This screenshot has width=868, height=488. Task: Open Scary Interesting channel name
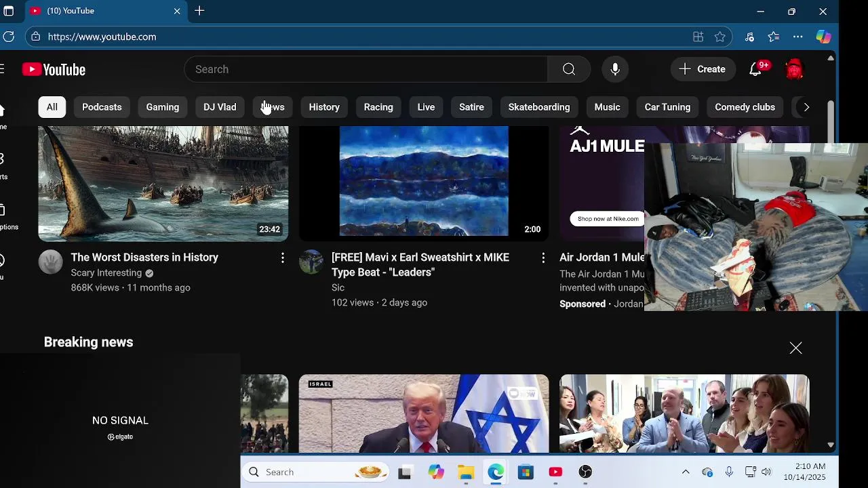(x=106, y=273)
